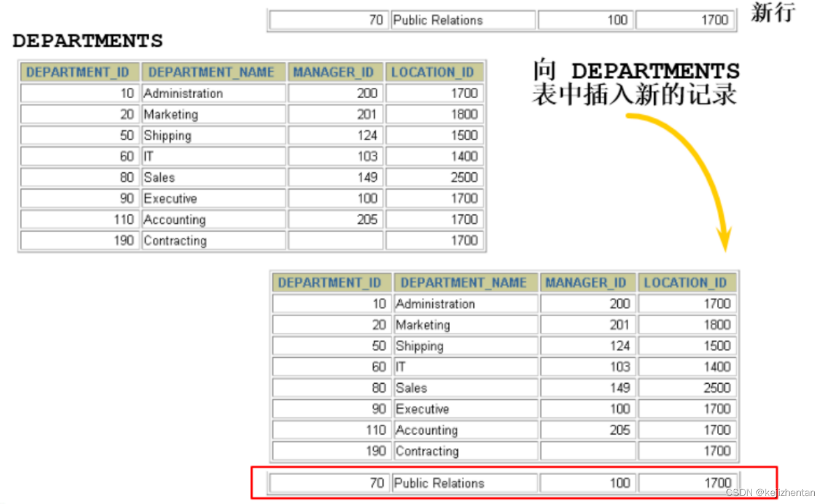Click Executive in the upper-left table
Image resolution: width=824 pixels, height=504 pixels.
170,198
